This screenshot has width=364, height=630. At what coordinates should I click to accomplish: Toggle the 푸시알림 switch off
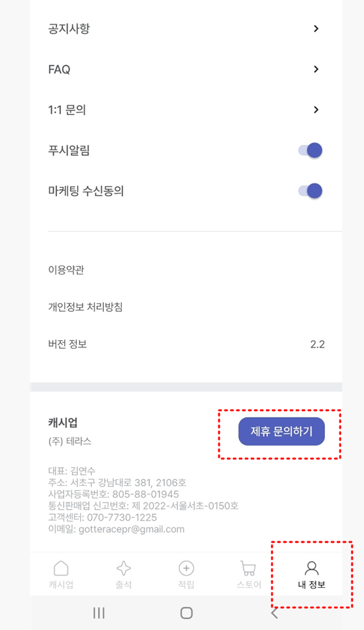310,150
